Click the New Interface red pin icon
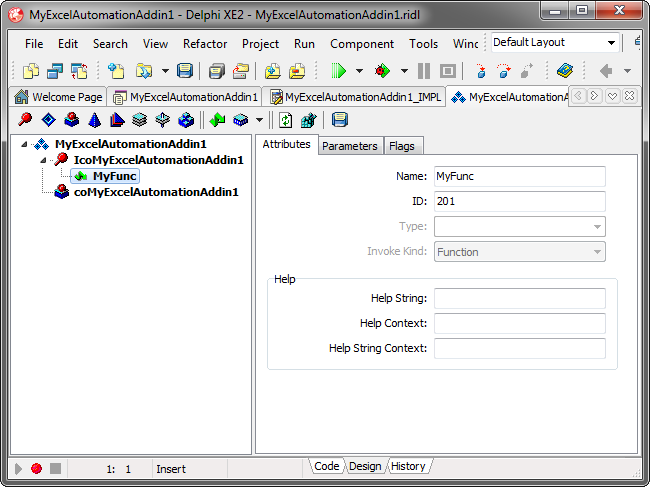The height and width of the screenshot is (487, 650). coord(25,120)
